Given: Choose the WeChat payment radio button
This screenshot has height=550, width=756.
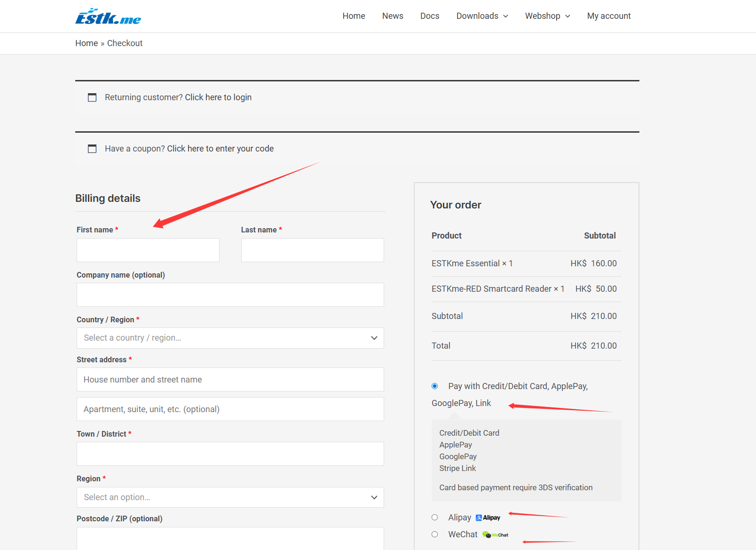Looking at the screenshot, I should click(435, 534).
